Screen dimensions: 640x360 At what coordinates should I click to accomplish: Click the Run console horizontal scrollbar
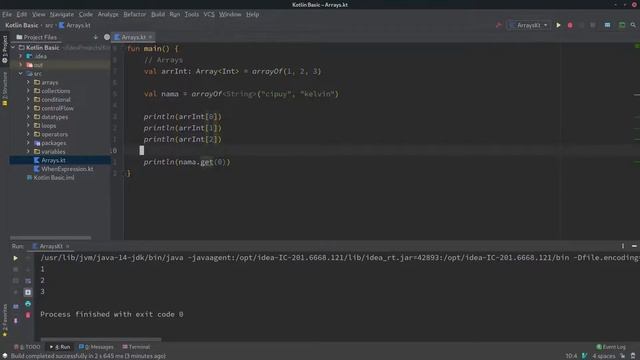tap(100, 339)
